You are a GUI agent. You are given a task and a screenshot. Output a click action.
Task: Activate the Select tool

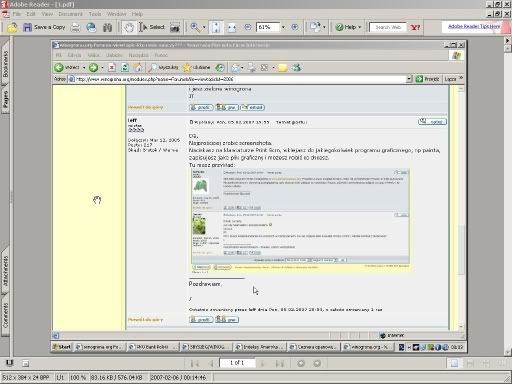click(152, 27)
